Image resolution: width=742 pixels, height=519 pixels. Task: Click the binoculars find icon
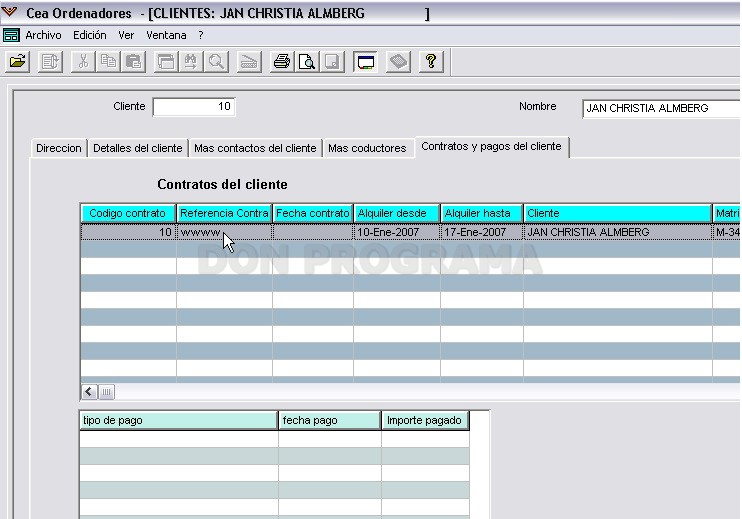point(191,62)
